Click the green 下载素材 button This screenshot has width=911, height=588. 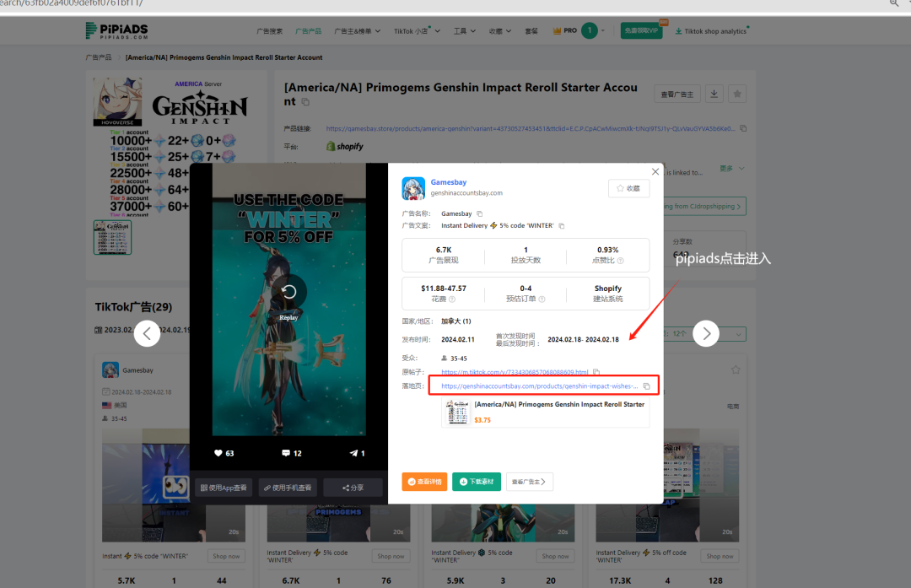click(x=477, y=482)
